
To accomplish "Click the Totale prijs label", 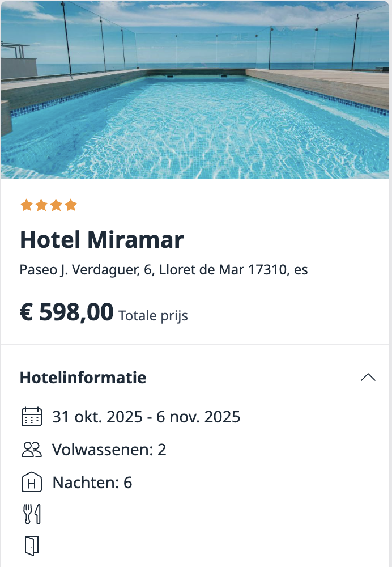I will click(153, 315).
